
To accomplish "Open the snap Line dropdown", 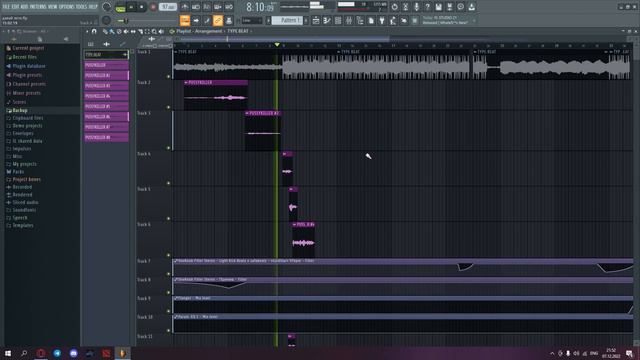I will click(252, 20).
